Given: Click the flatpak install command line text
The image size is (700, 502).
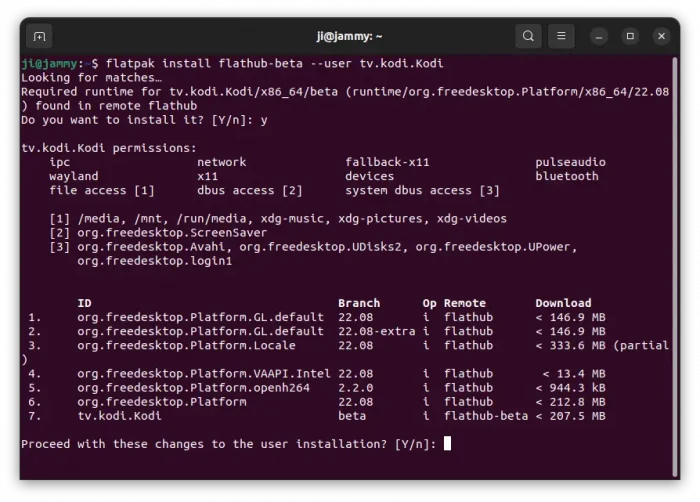Looking at the screenshot, I should [x=272, y=64].
